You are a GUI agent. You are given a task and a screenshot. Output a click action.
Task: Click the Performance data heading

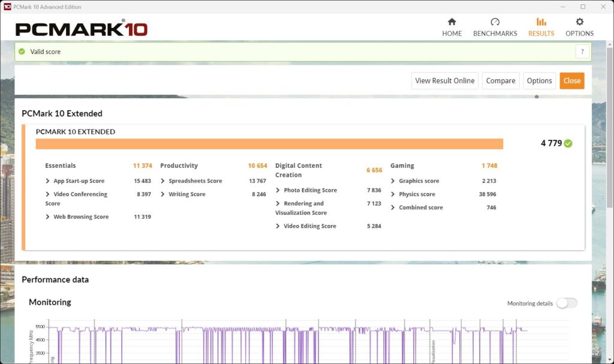pos(55,279)
